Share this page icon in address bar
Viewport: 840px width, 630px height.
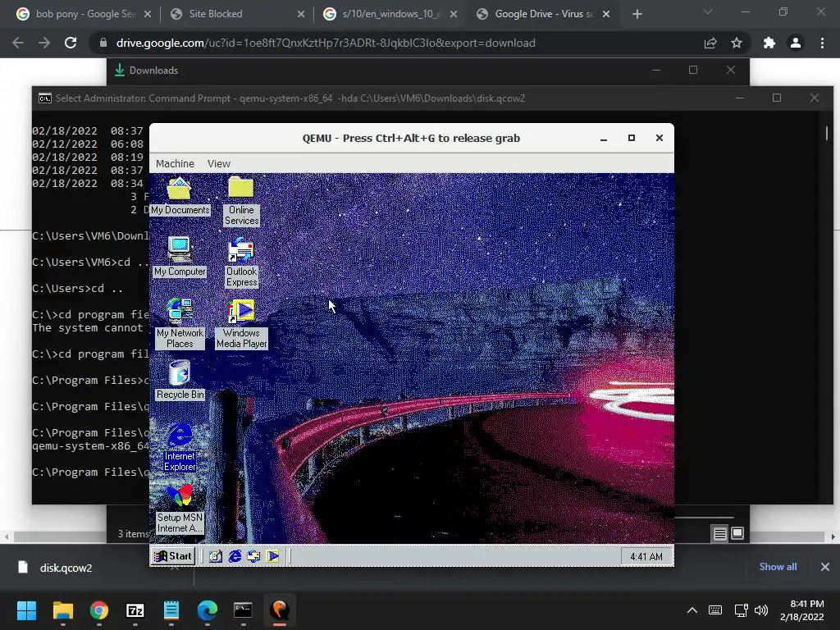pos(710,43)
